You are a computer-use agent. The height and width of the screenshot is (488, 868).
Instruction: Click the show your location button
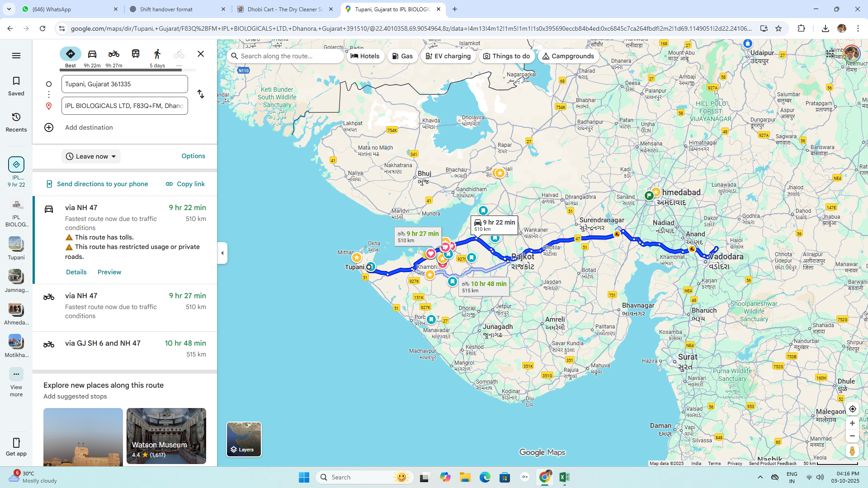pyautogui.click(x=852, y=409)
